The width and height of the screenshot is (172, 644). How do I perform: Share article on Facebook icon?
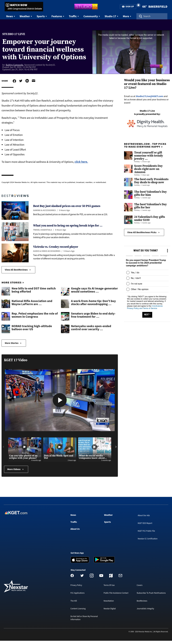tap(14, 81)
